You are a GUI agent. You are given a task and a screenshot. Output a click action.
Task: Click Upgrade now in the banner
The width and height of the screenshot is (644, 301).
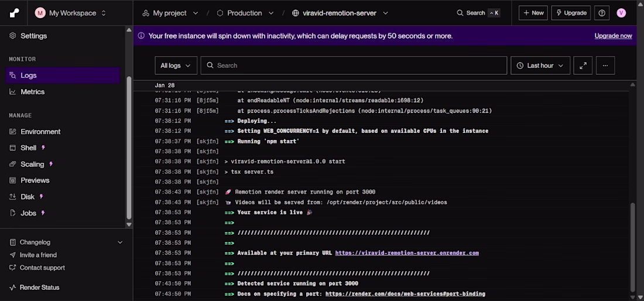[x=613, y=36]
